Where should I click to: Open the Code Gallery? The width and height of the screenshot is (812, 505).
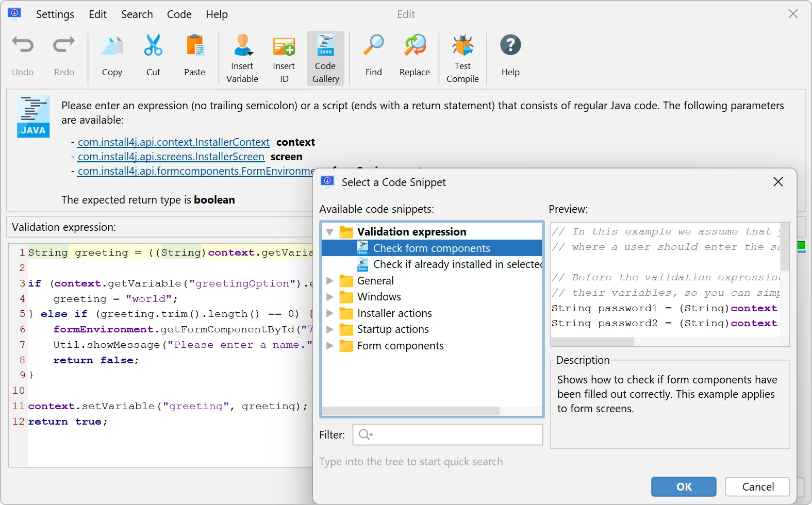tap(325, 58)
